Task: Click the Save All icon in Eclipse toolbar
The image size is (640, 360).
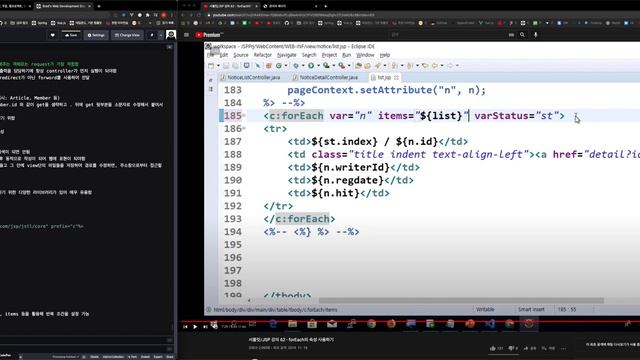Action: 236,65
